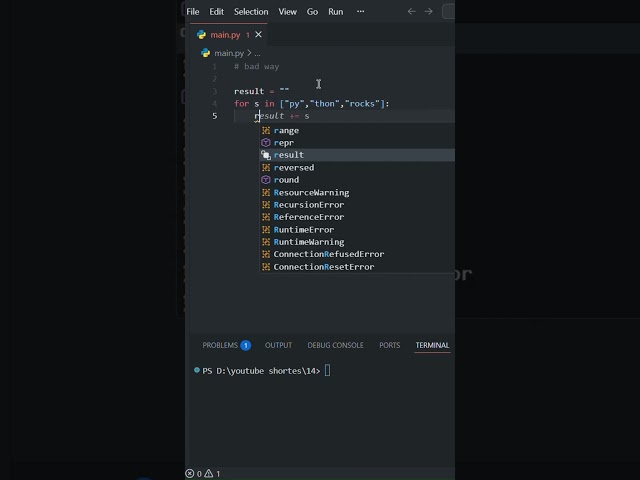Click the class icon beside ReferenceError
The width and height of the screenshot is (640, 480).
pyautogui.click(x=266, y=217)
